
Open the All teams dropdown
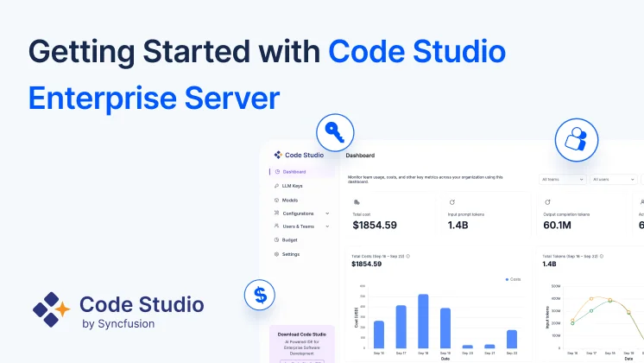(562, 179)
